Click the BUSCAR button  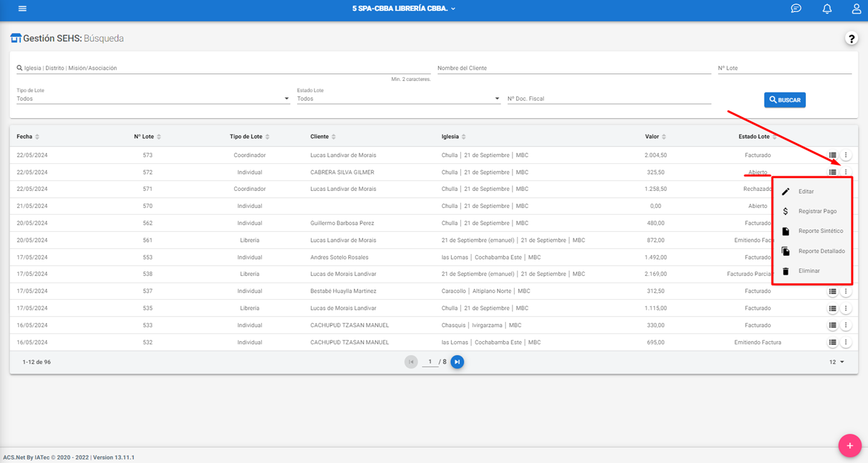pos(785,100)
